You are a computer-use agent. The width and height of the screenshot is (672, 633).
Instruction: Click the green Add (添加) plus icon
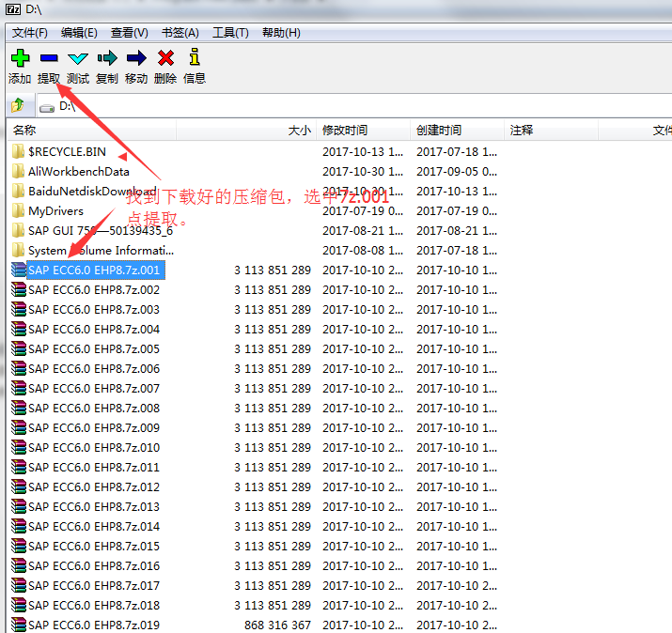(x=20, y=58)
